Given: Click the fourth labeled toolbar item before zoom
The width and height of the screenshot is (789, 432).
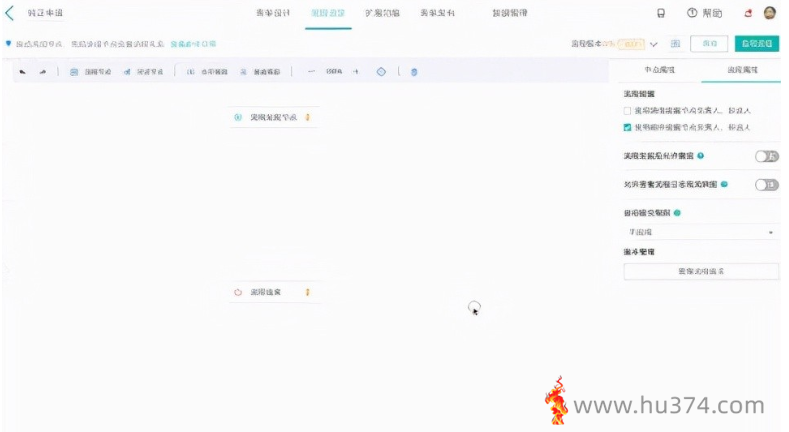Looking at the screenshot, I should pyautogui.click(x=260, y=72).
